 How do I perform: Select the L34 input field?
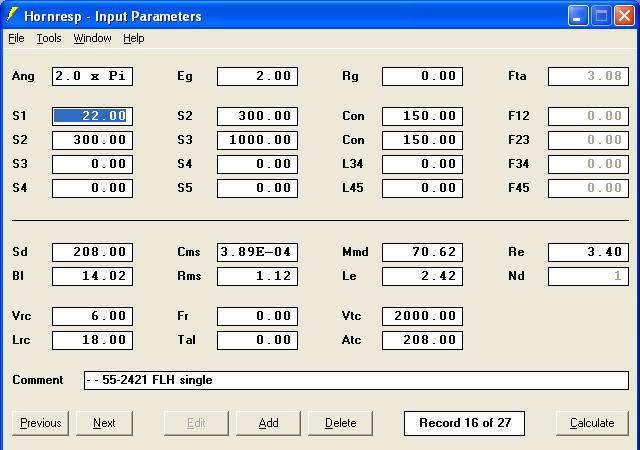click(422, 164)
